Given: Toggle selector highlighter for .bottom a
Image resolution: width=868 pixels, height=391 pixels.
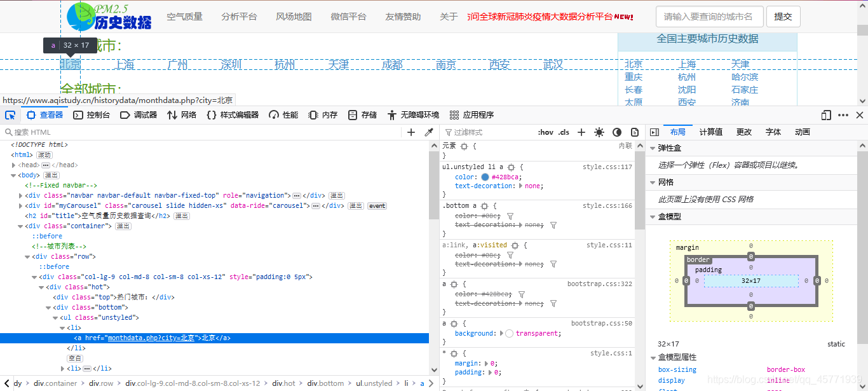Looking at the screenshot, I should (x=484, y=206).
